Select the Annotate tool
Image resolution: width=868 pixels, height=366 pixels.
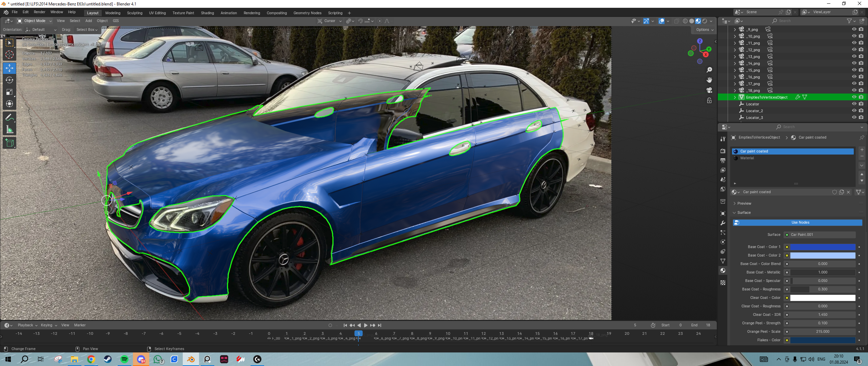click(x=9, y=117)
